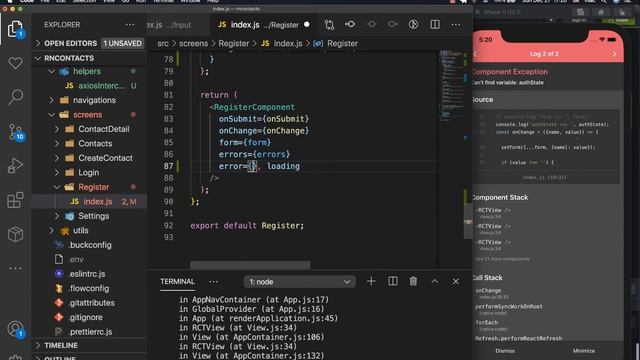Click the timeline circle-with-clock icon in editor toolbar

coord(413,24)
